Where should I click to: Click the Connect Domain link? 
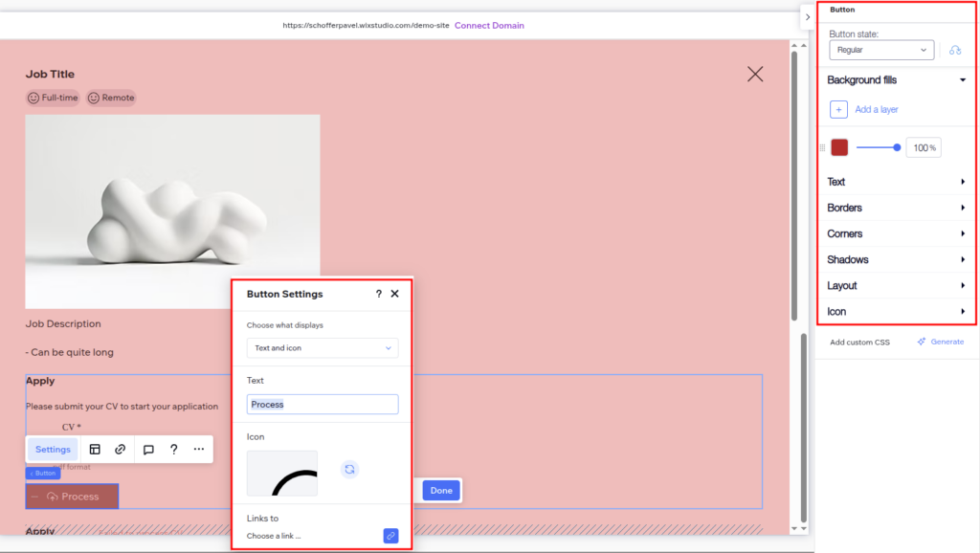point(489,26)
